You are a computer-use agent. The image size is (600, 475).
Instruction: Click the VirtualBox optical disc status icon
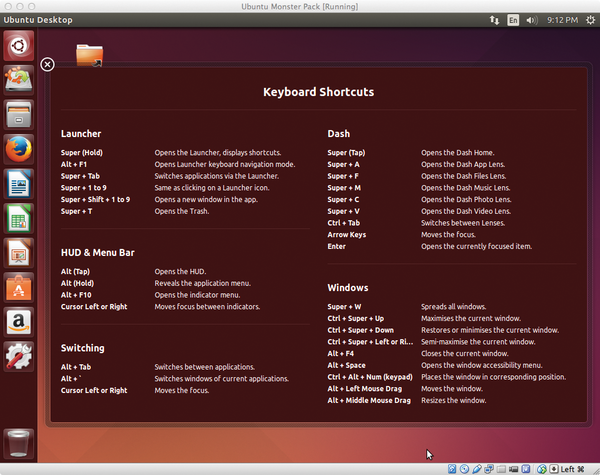pos(464,468)
